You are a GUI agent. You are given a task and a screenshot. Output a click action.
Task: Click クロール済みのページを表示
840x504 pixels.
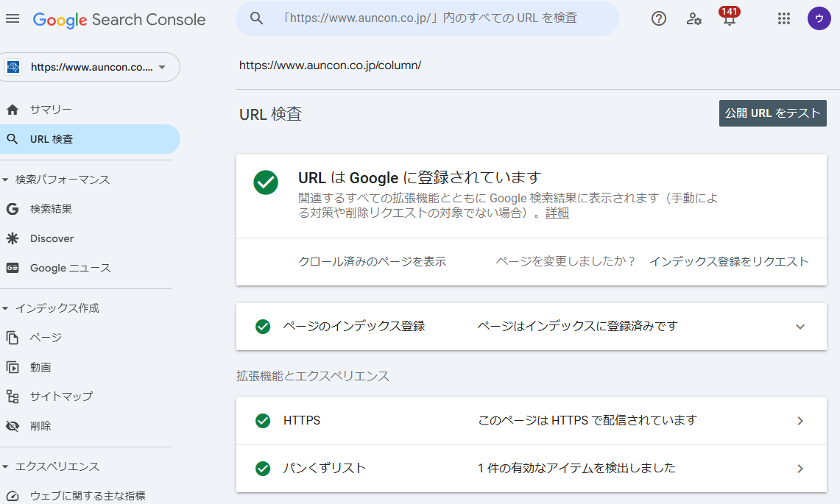pyautogui.click(x=372, y=261)
